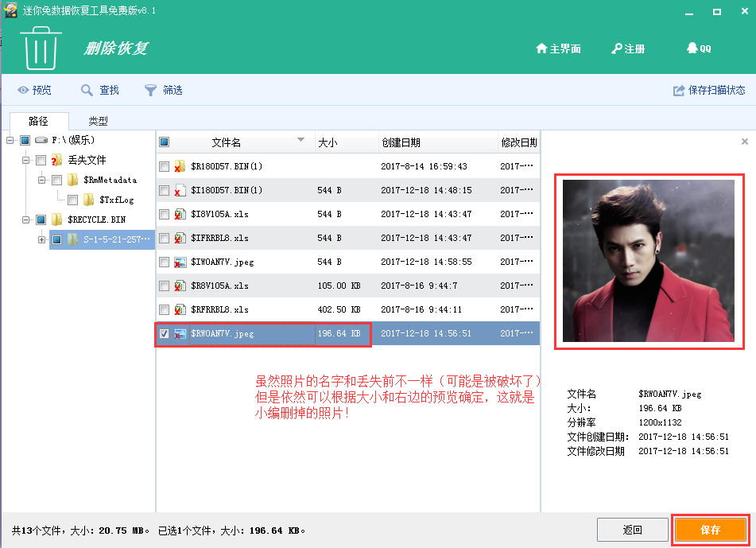This screenshot has height=548, width=756.
Task: Select the 402.50 KB size cell
Action: tap(339, 309)
